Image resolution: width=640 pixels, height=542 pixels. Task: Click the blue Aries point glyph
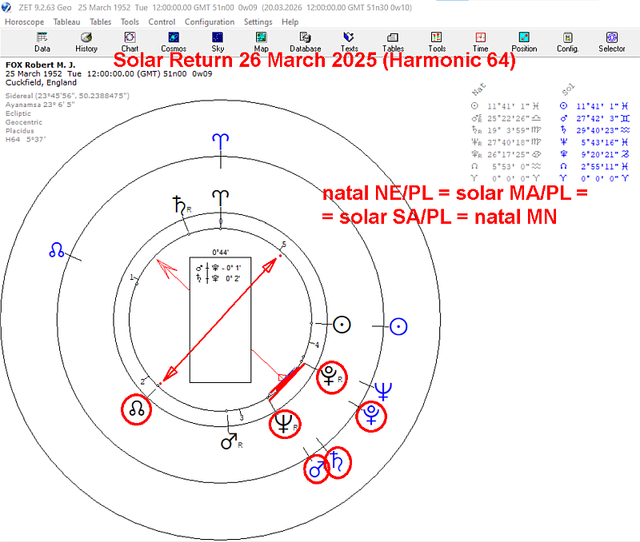point(220,142)
